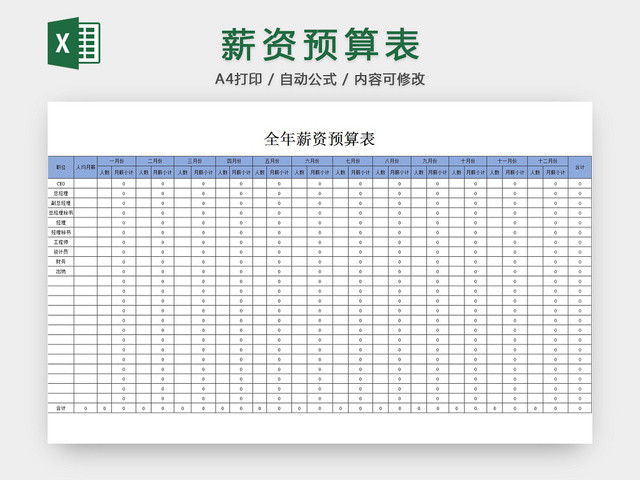This screenshot has width=640, height=480.
Task: Click the empty 一月份 人数 cell for 总经理
Action: [x=104, y=193]
